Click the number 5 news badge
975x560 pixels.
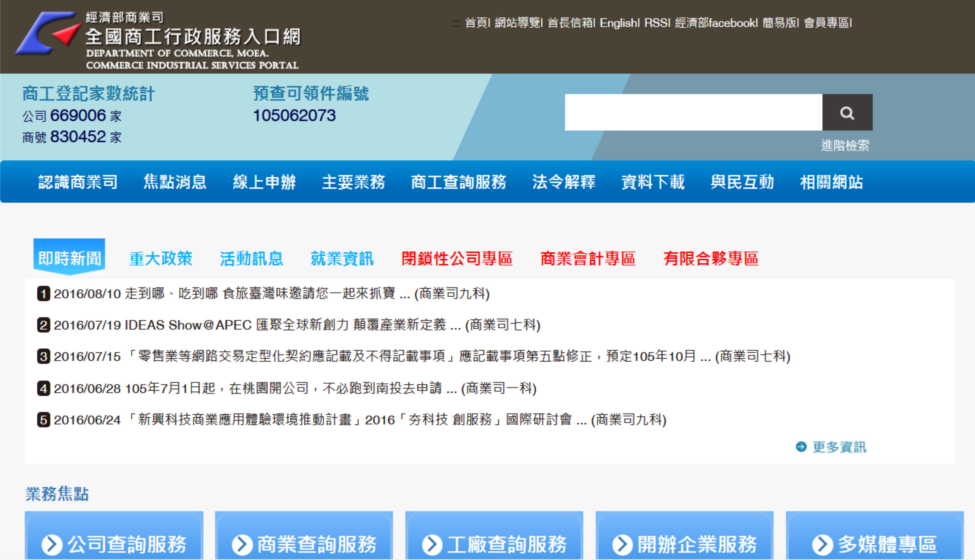click(43, 420)
